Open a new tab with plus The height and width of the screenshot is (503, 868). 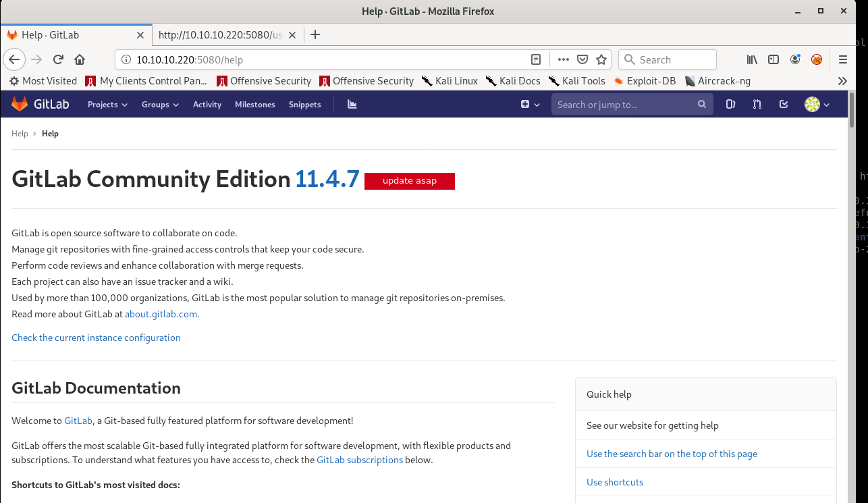(x=315, y=35)
